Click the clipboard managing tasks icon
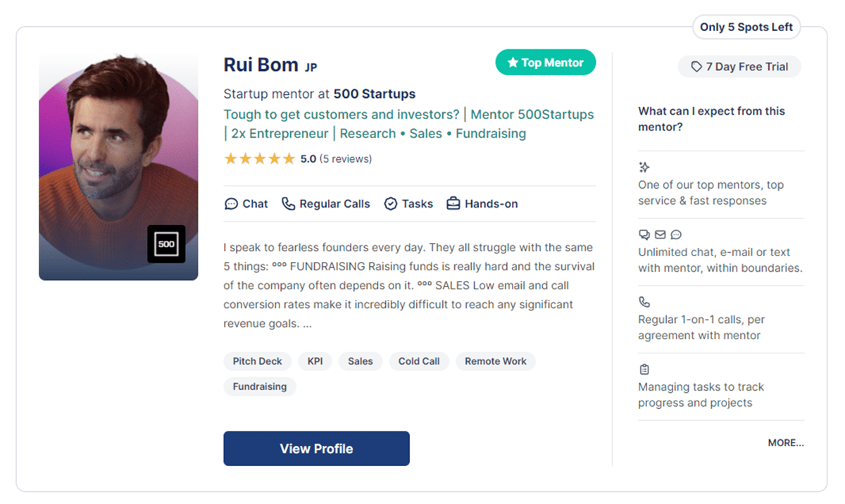 (x=644, y=369)
